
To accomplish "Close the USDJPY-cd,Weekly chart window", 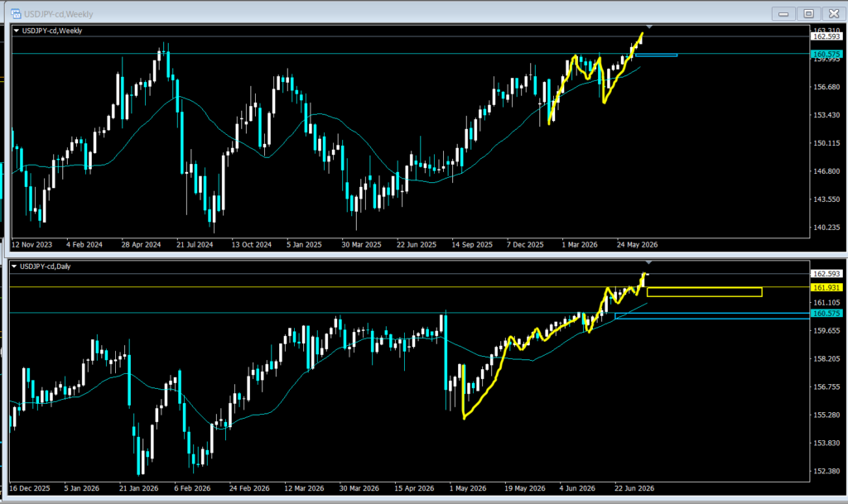I will click(x=834, y=13).
